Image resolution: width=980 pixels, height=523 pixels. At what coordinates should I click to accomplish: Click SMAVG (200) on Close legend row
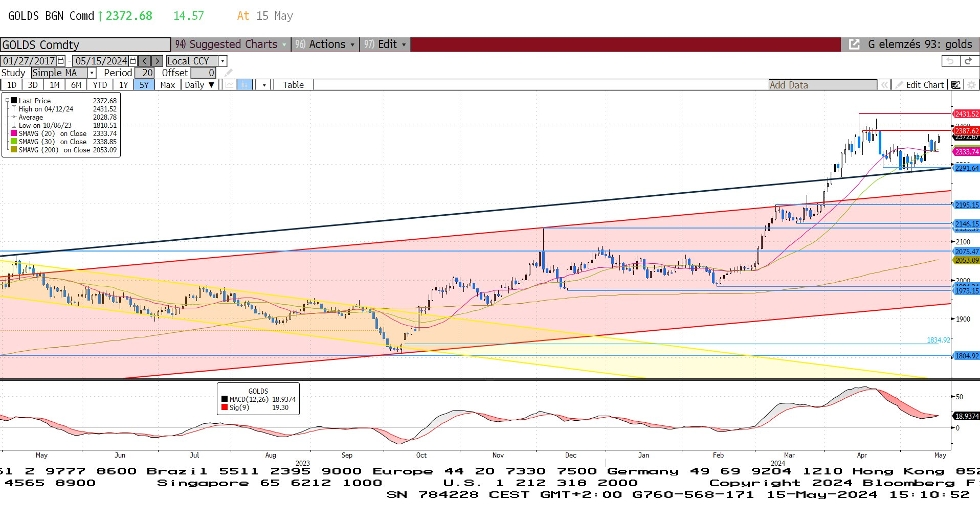[63, 150]
